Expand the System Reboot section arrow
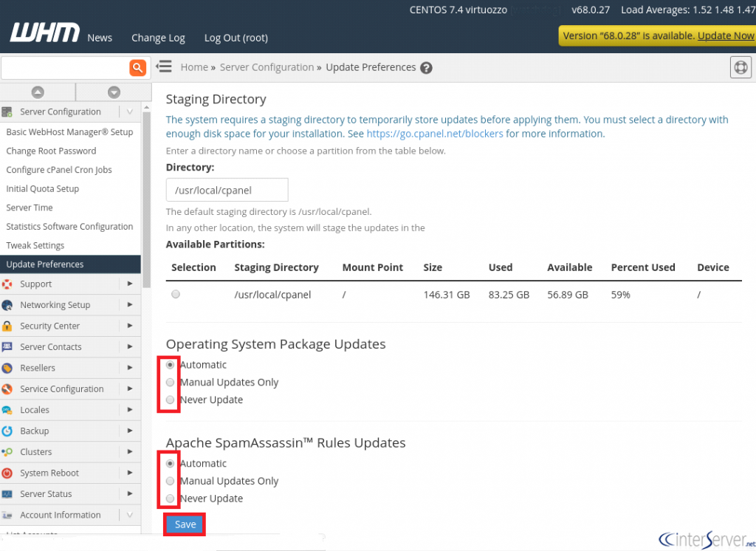756x551 pixels. coord(130,473)
